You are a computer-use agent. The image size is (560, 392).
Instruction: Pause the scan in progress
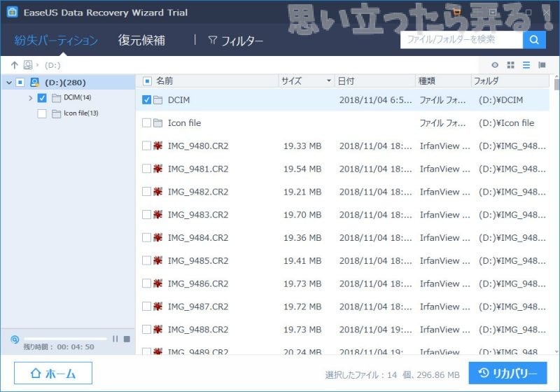[115, 339]
